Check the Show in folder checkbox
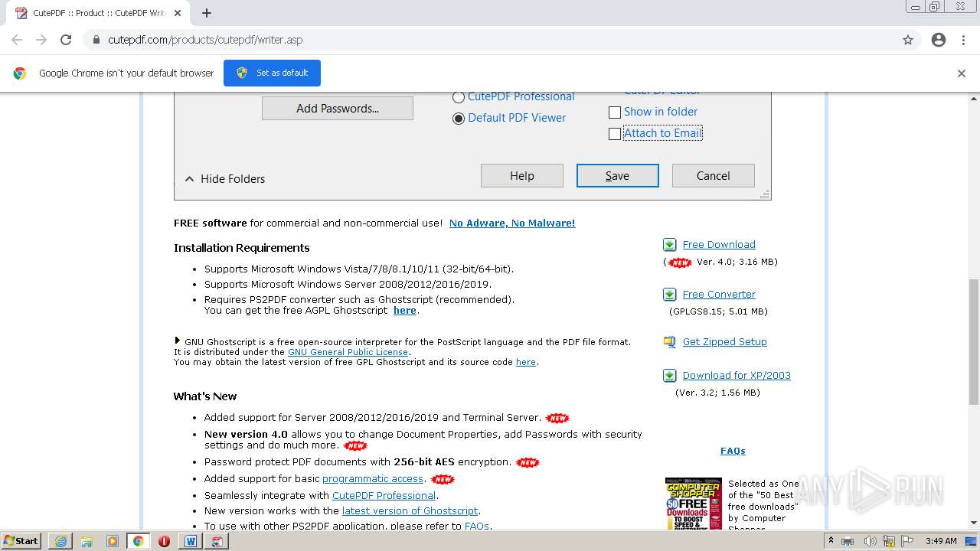The image size is (980, 551). click(615, 112)
